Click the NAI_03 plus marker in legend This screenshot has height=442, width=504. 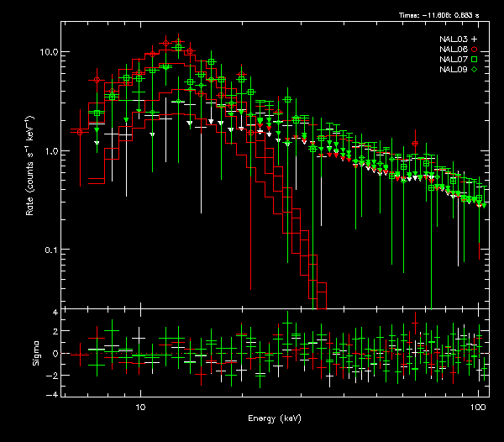coord(475,39)
